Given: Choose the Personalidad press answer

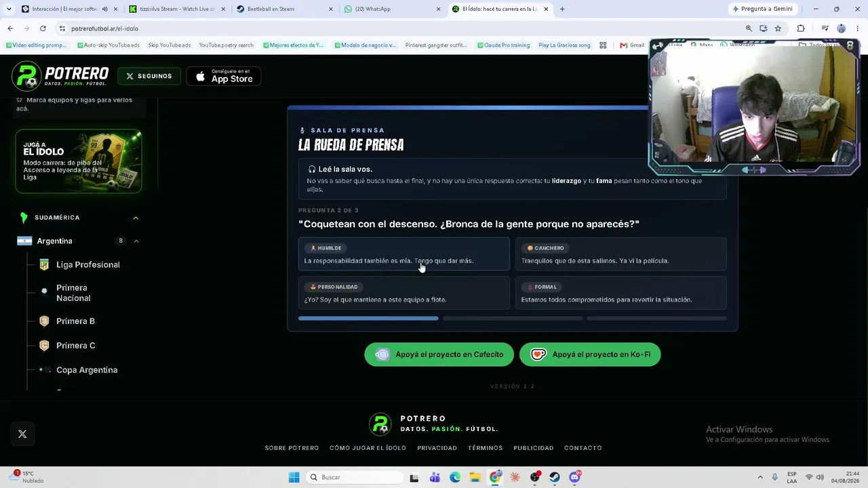Looking at the screenshot, I should pyautogui.click(x=404, y=293).
